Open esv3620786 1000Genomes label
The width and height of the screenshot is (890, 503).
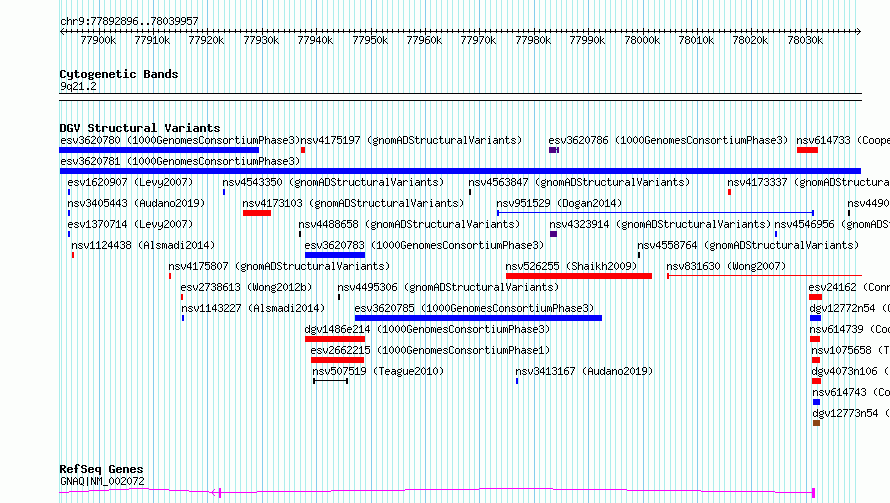tap(668, 140)
